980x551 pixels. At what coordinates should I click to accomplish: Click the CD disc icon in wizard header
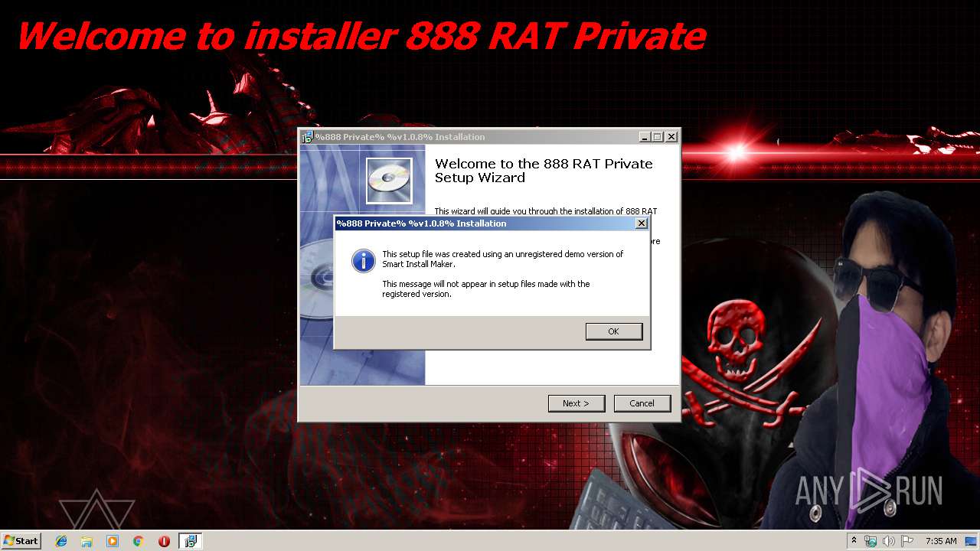tap(389, 181)
